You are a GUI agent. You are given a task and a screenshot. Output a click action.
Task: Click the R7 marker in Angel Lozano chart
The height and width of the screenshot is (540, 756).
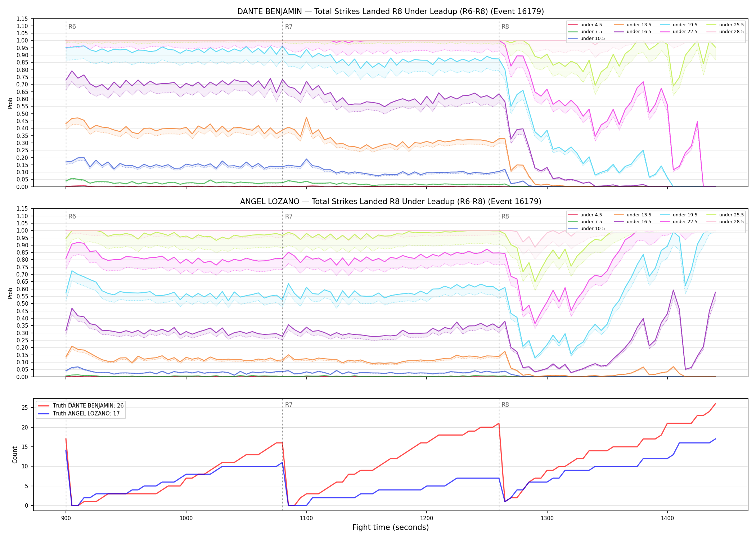click(289, 216)
